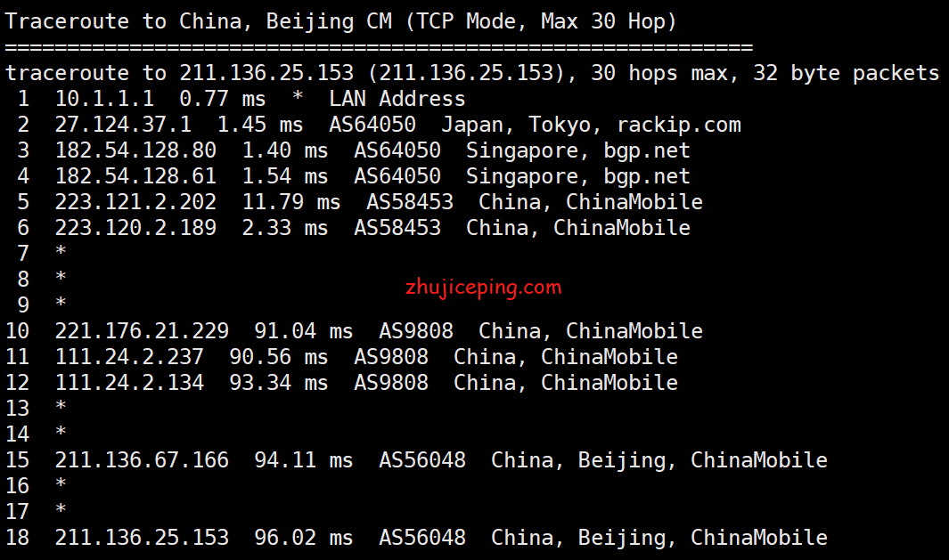Viewport: 949px width, 560px height.
Task: Click the asterisk on hop 7
Action: point(61,252)
